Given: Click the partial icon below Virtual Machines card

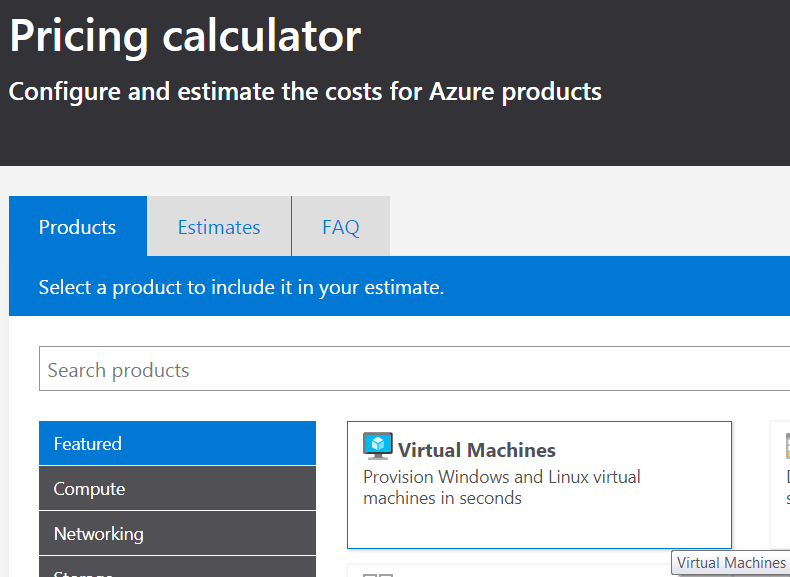Looking at the screenshot, I should (378, 573).
